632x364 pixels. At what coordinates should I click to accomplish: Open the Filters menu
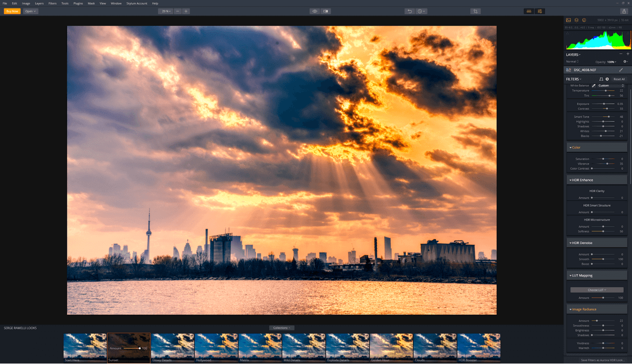pos(53,3)
